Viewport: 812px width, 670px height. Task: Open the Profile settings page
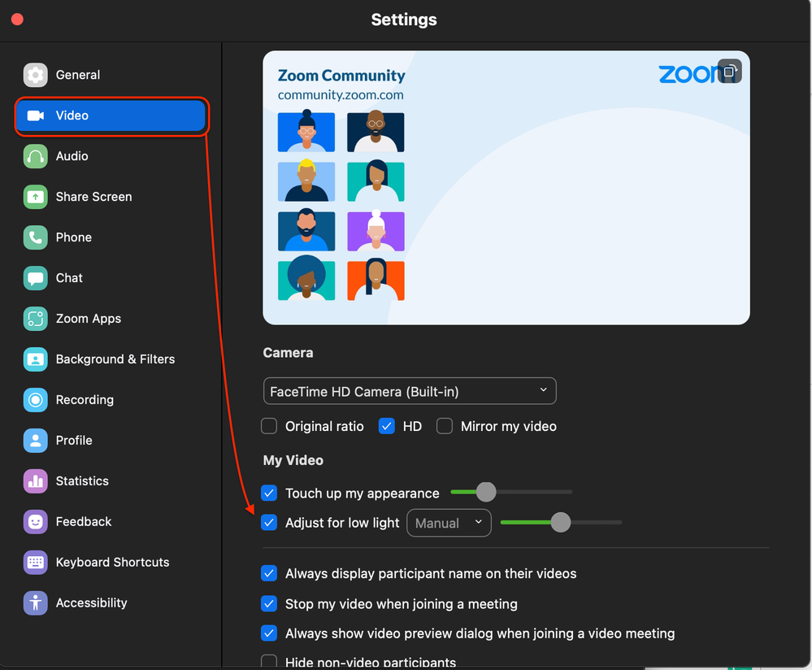[73, 441]
